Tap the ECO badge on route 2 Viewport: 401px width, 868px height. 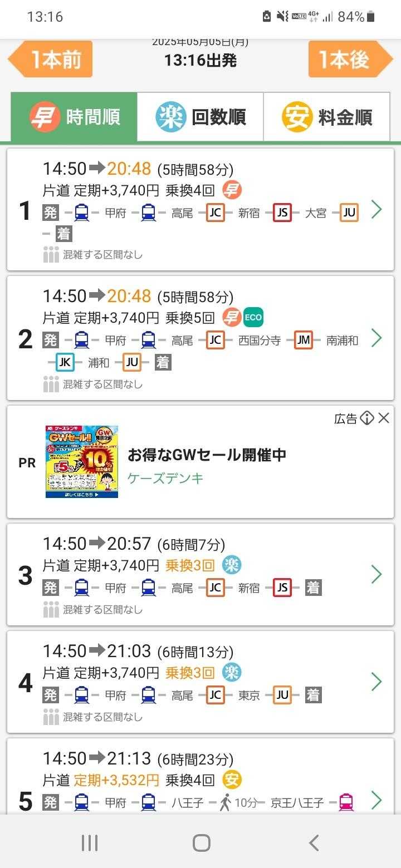[x=253, y=318]
